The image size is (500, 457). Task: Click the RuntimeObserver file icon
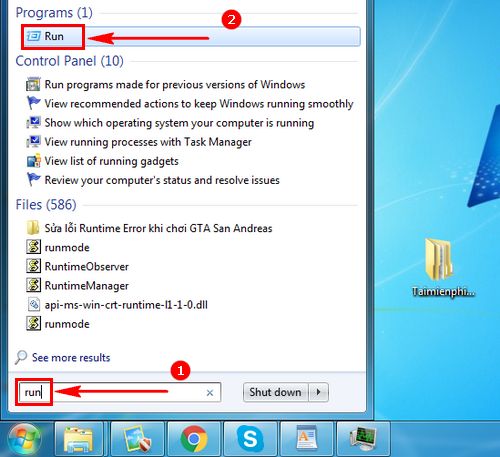click(33, 266)
